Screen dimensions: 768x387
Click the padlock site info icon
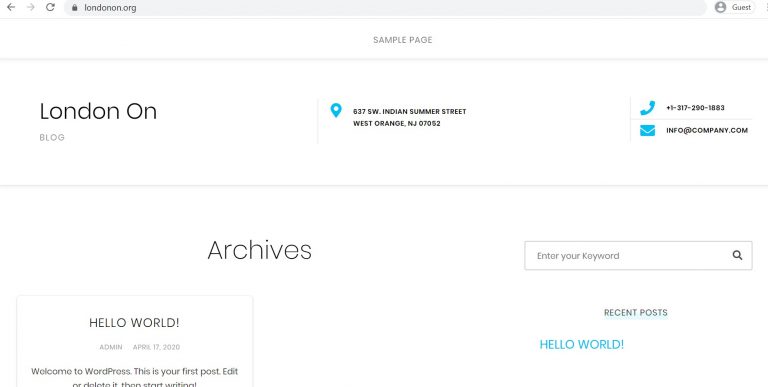[x=74, y=8]
